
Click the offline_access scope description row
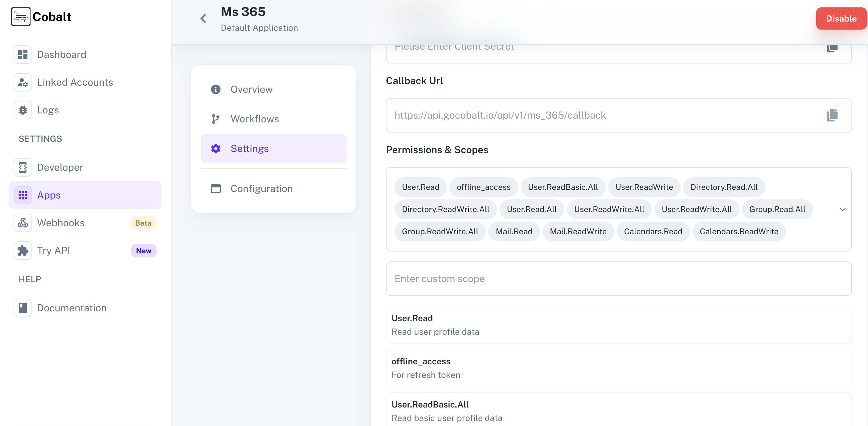click(x=618, y=368)
